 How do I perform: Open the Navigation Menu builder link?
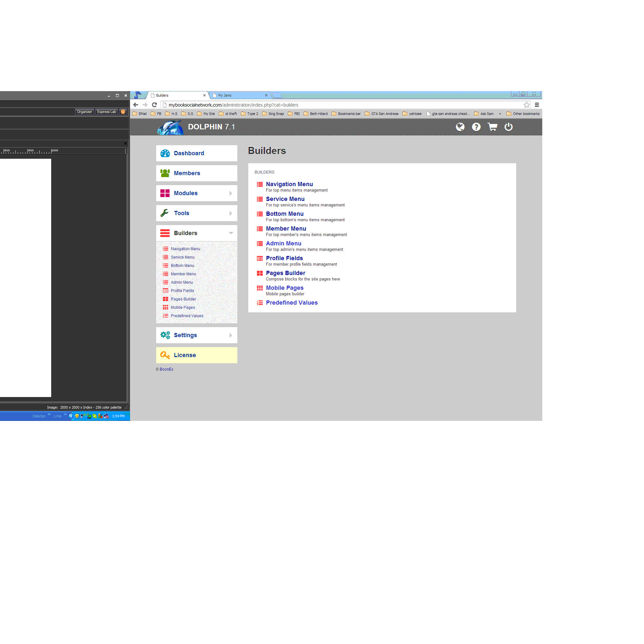(x=289, y=184)
